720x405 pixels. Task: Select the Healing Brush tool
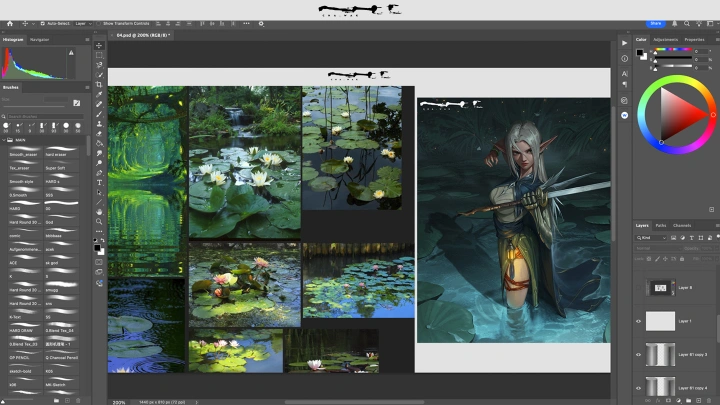tap(99, 104)
